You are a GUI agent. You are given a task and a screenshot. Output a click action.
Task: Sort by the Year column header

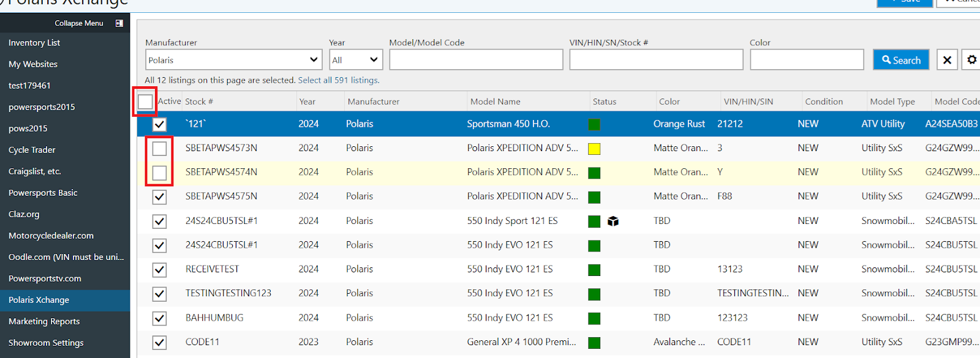pos(307,102)
